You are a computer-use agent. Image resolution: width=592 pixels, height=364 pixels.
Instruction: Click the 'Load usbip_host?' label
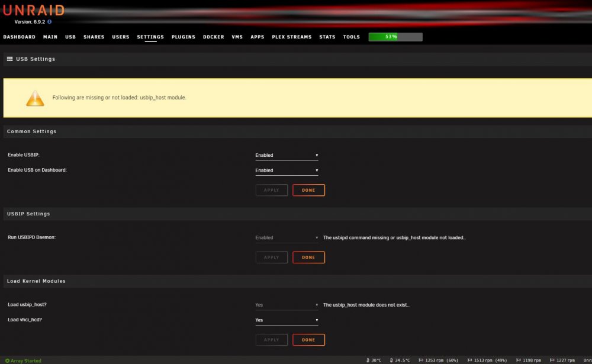point(27,304)
